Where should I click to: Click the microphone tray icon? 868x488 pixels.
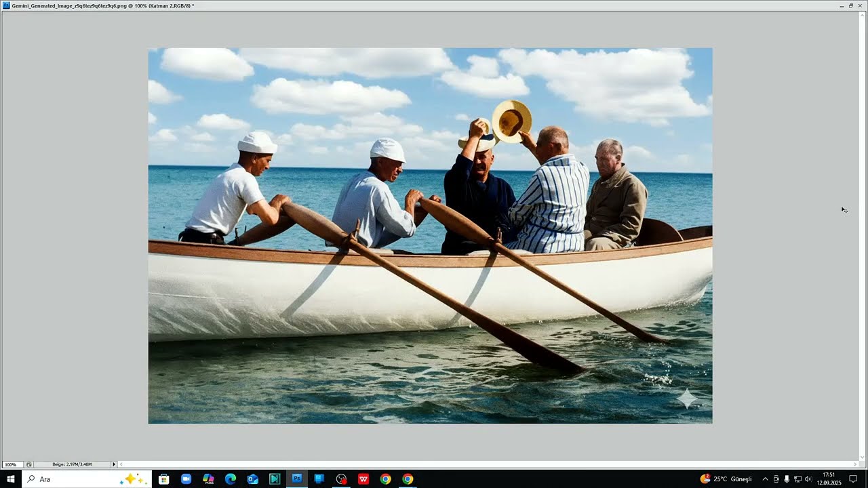click(787, 479)
